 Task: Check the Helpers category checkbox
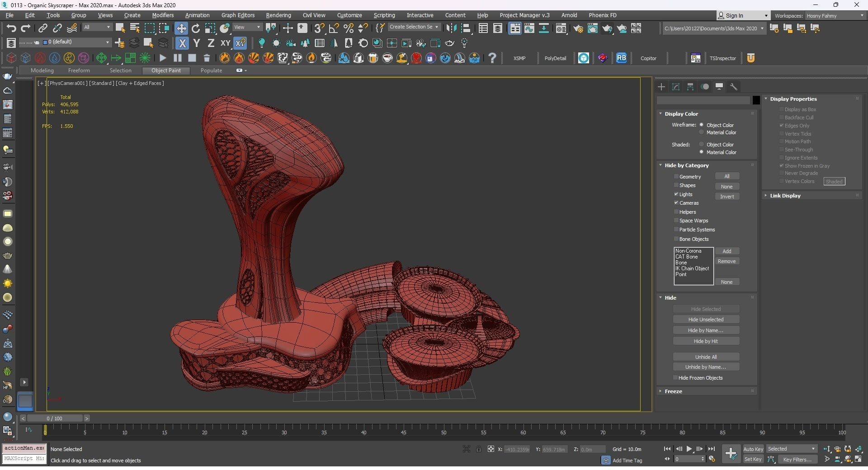point(676,212)
